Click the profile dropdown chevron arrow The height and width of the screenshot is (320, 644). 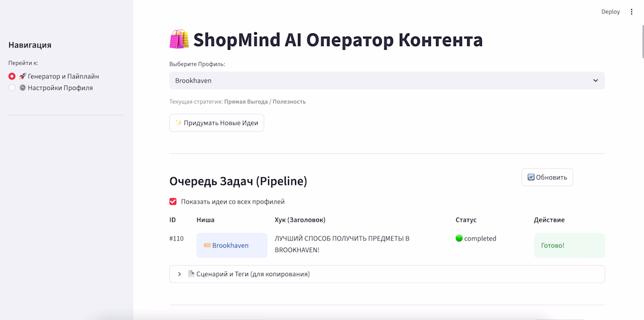tap(595, 81)
